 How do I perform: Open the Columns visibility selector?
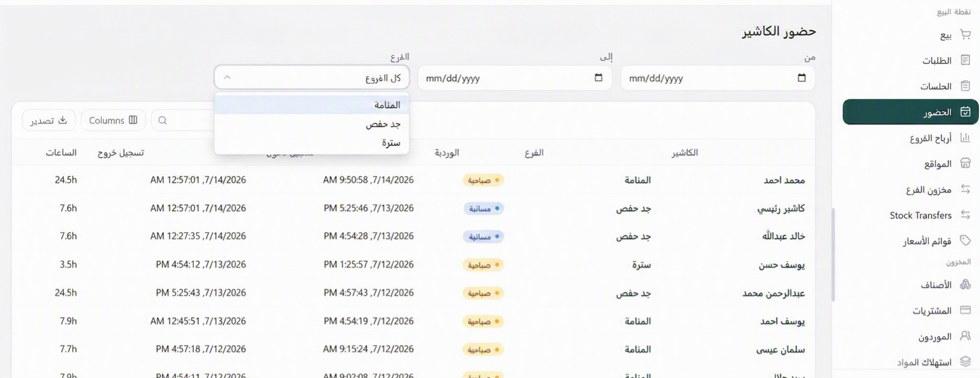click(114, 120)
